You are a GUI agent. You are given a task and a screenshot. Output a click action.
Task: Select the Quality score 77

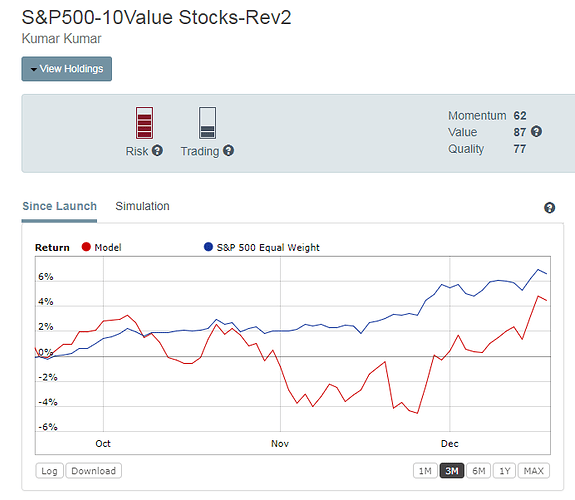[520, 149]
